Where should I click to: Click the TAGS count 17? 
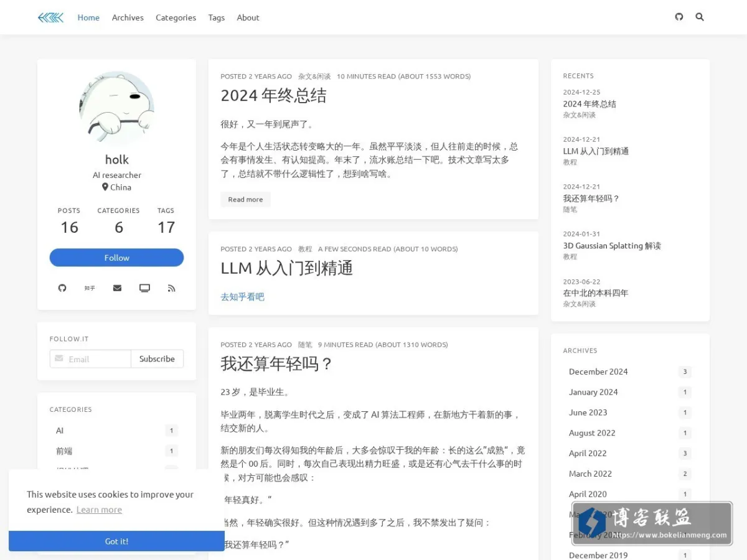tap(166, 228)
